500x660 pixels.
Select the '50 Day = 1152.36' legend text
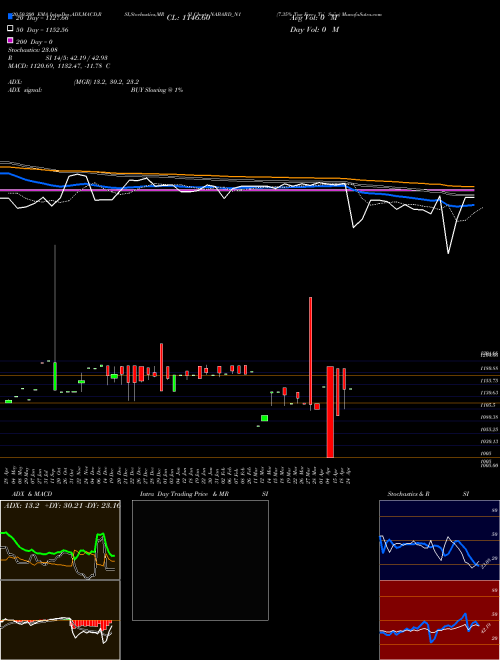[42, 30]
